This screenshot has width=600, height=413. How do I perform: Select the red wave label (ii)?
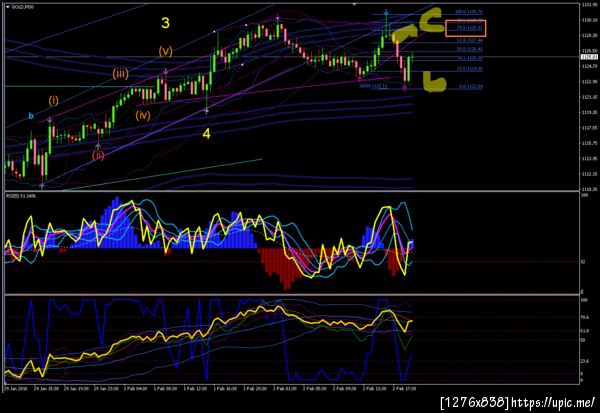(98, 155)
